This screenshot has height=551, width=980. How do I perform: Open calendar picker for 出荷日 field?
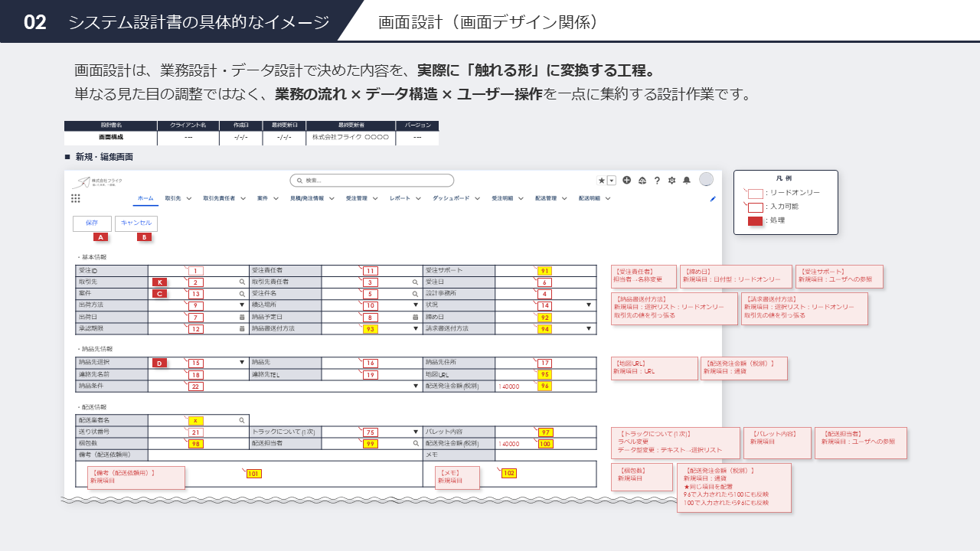(x=242, y=317)
